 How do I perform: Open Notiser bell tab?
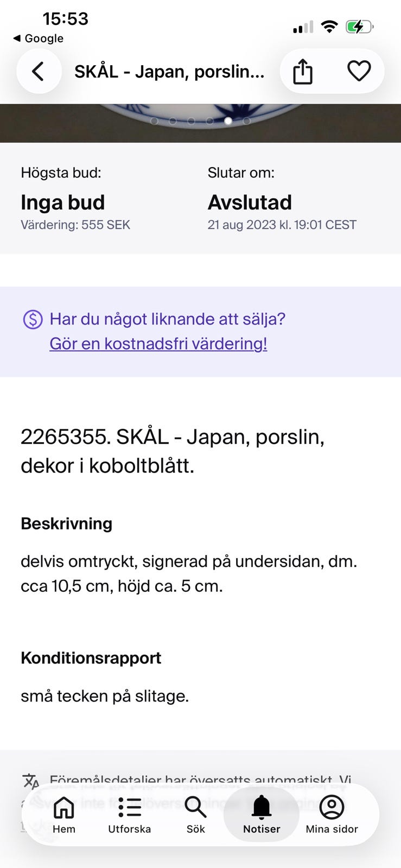(x=262, y=815)
